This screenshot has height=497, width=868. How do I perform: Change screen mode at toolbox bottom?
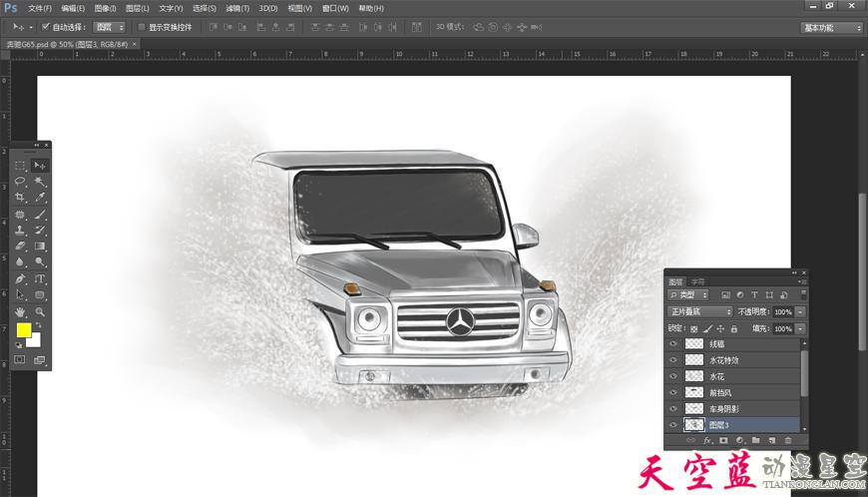coord(39,360)
